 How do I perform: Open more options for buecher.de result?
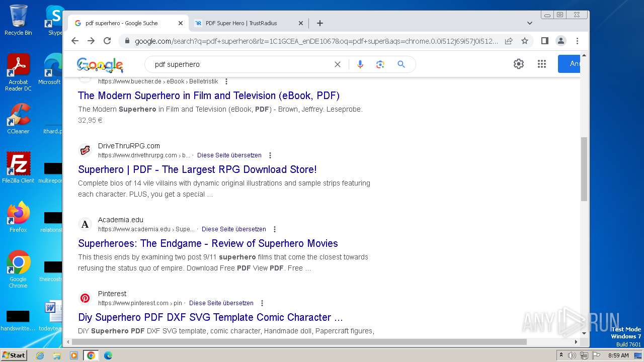(x=226, y=81)
